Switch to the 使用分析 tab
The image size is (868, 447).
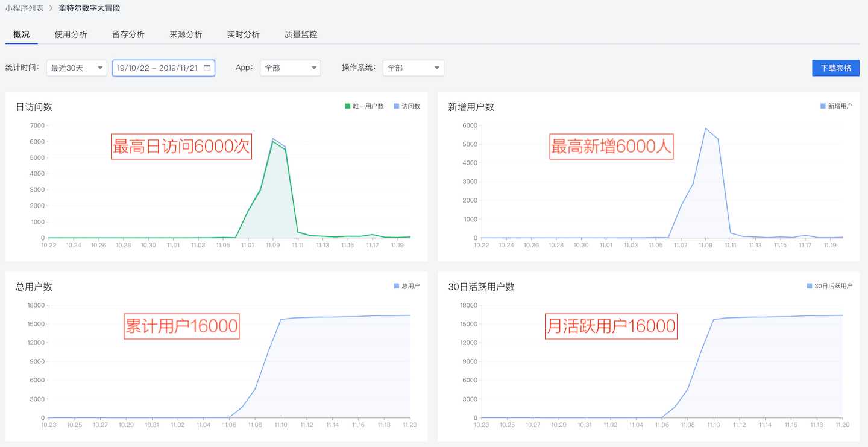[71, 34]
